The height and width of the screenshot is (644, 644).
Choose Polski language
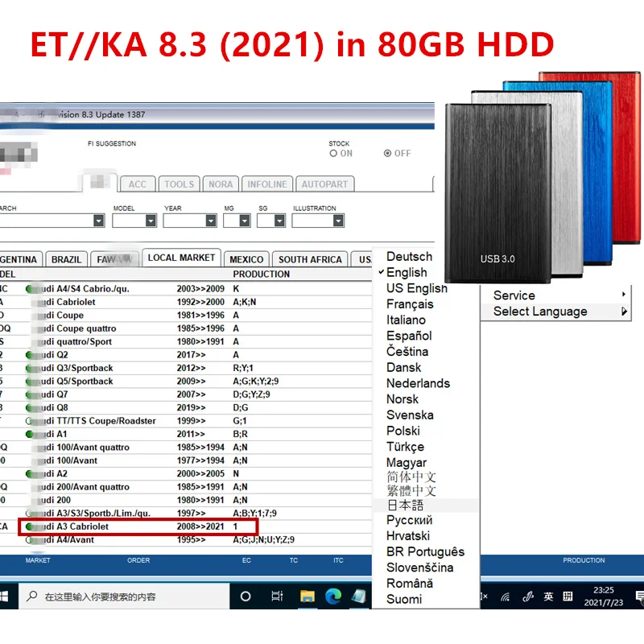pos(403,431)
